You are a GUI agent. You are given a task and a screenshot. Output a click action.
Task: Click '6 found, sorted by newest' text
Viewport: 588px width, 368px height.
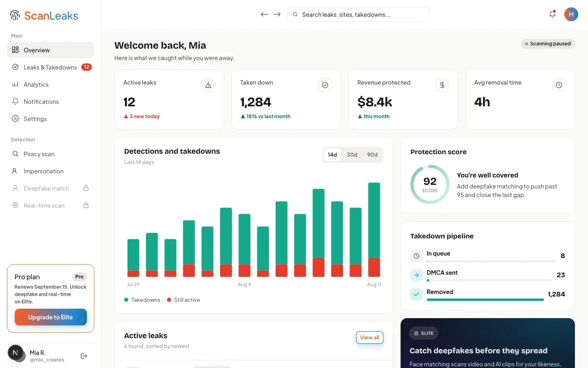point(157,346)
